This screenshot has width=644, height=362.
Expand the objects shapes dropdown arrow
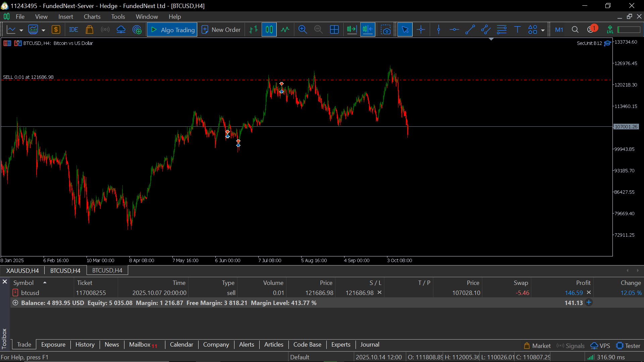click(543, 30)
